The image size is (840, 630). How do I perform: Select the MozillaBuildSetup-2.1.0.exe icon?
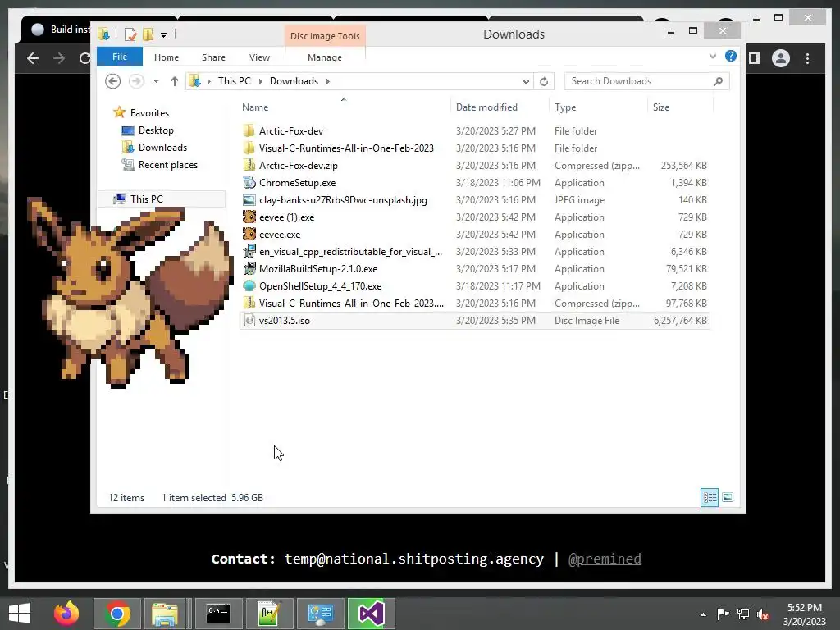pyautogui.click(x=249, y=268)
